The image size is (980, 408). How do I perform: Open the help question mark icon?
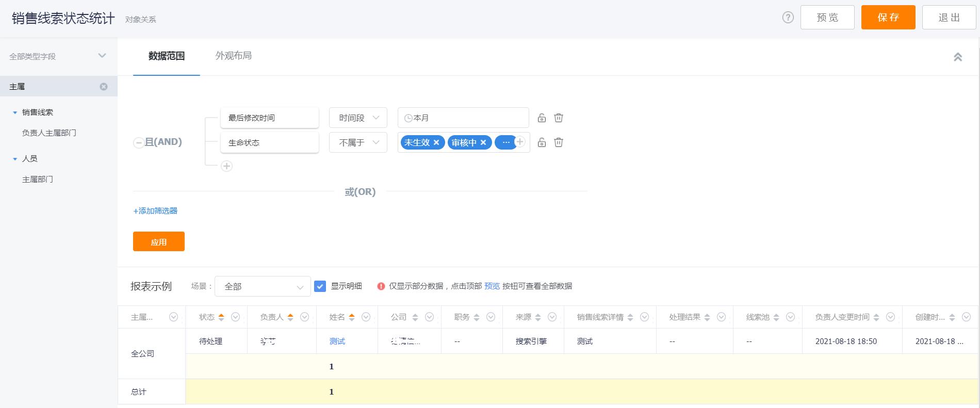click(x=788, y=18)
